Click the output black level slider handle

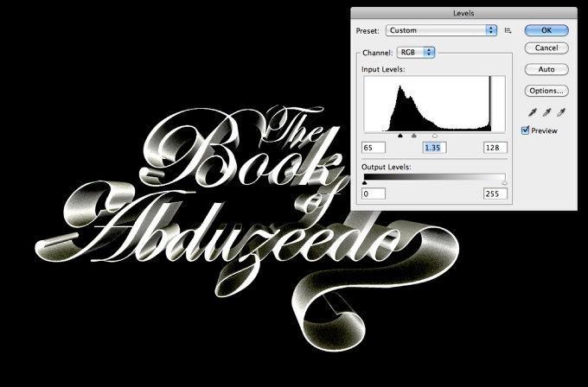tap(365, 183)
